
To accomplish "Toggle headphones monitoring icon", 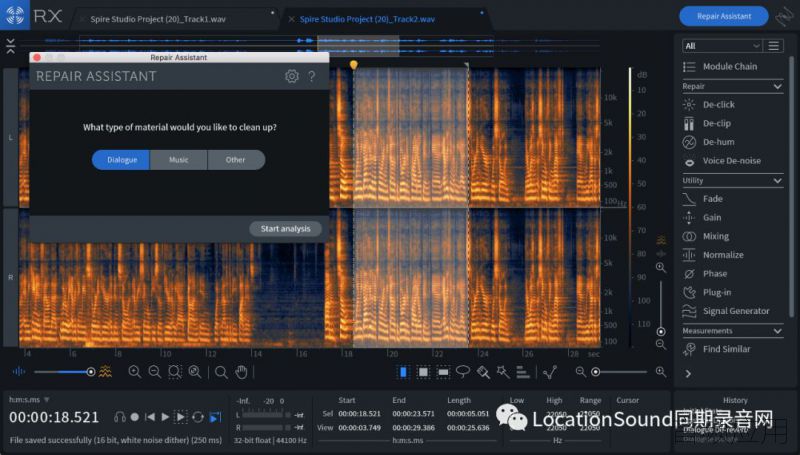I will [120, 417].
